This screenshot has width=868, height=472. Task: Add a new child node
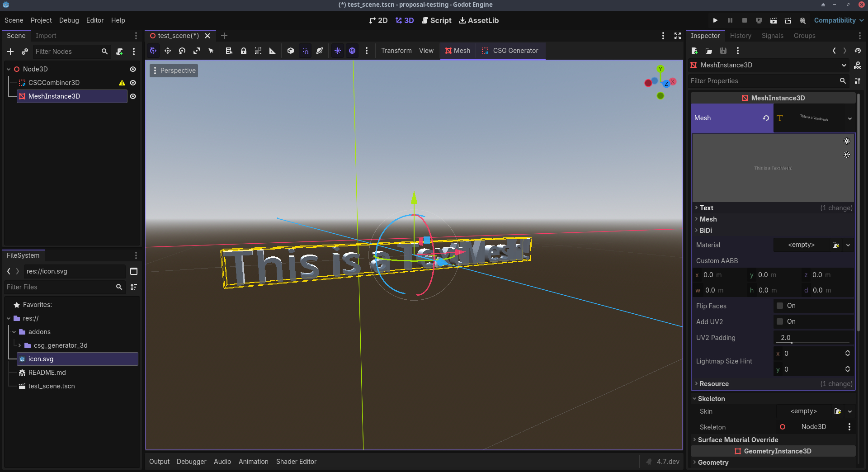point(10,52)
